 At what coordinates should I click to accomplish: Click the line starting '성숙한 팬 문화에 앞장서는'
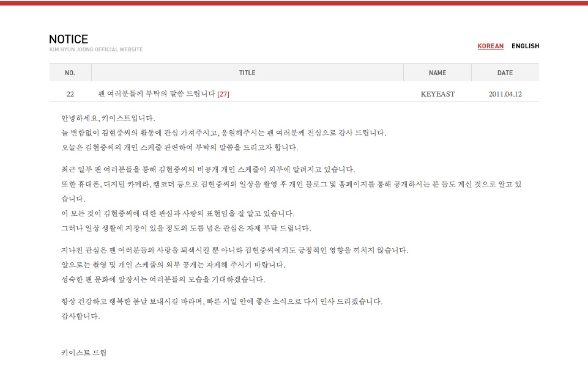[163, 279]
